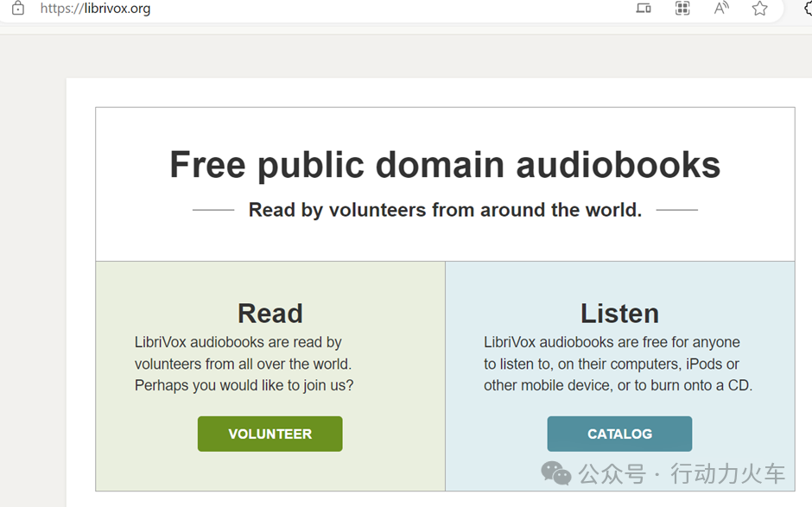Click the librivox.org URL in address bar
Screen dimensions: 812x507
pyautogui.click(x=95, y=9)
